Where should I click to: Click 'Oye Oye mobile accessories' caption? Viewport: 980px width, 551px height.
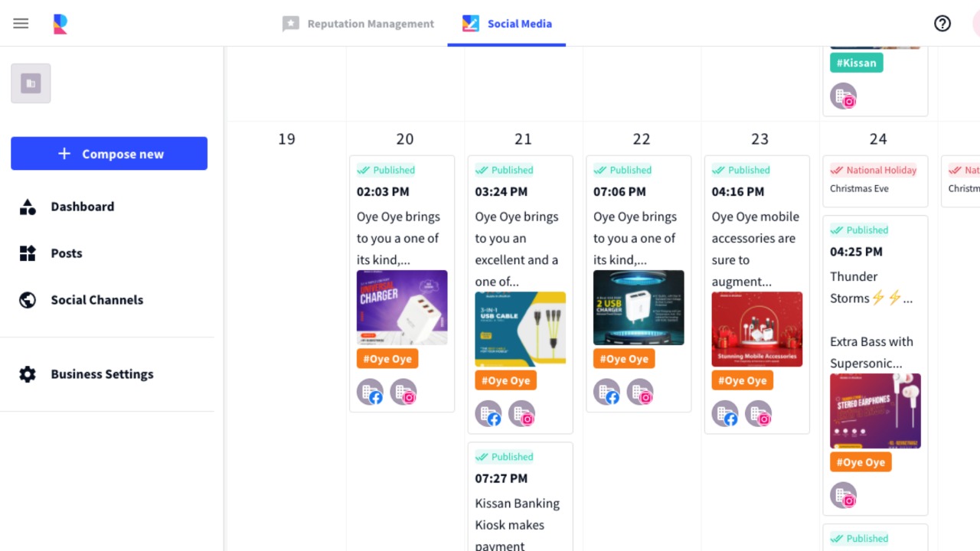(x=756, y=249)
